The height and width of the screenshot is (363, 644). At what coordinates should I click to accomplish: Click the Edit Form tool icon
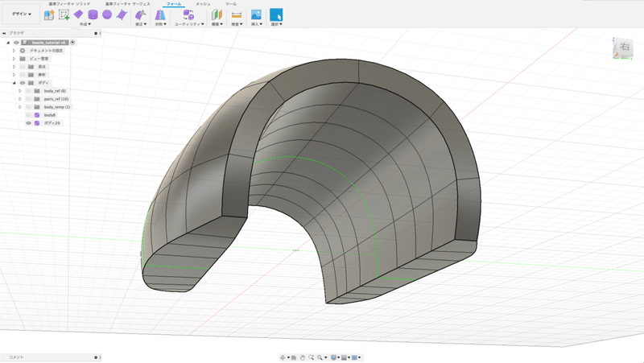(x=139, y=14)
